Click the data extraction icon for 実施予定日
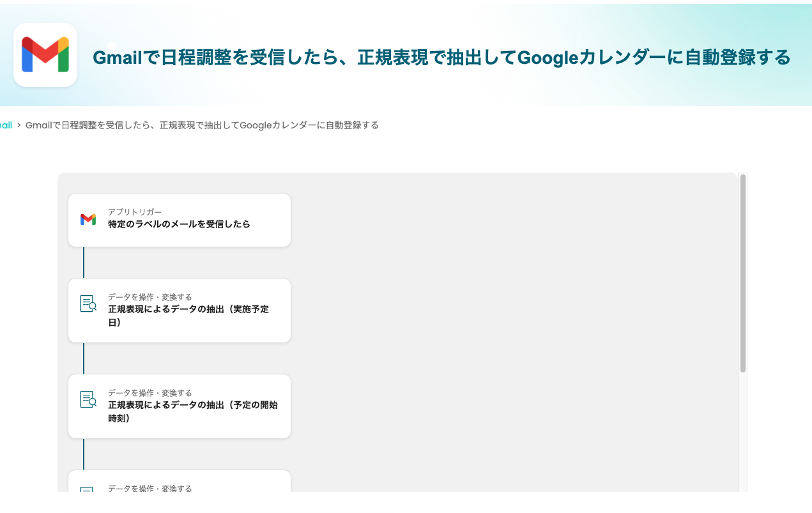Viewport: 812px width, 513px height. click(88, 303)
